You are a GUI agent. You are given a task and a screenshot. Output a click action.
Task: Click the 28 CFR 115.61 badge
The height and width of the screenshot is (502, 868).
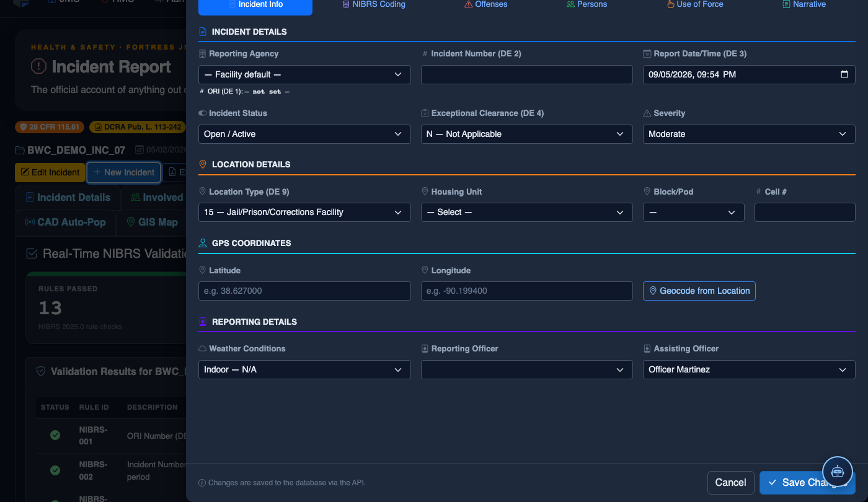tap(51, 127)
